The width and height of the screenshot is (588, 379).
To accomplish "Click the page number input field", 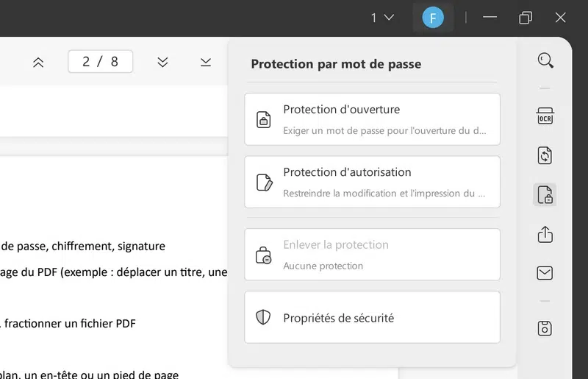I will coord(101,62).
